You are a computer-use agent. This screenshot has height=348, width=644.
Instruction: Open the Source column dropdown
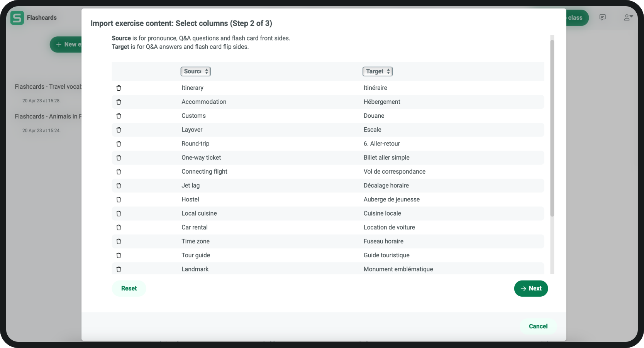196,71
